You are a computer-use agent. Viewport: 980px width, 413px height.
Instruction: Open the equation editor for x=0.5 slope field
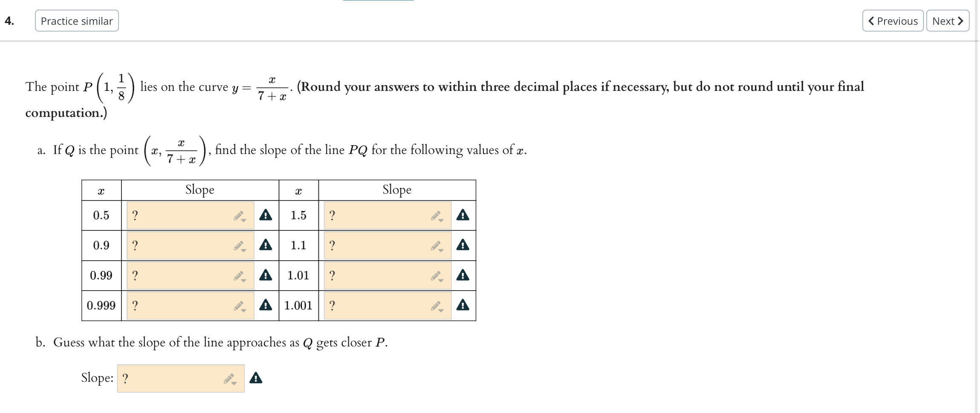(x=239, y=215)
